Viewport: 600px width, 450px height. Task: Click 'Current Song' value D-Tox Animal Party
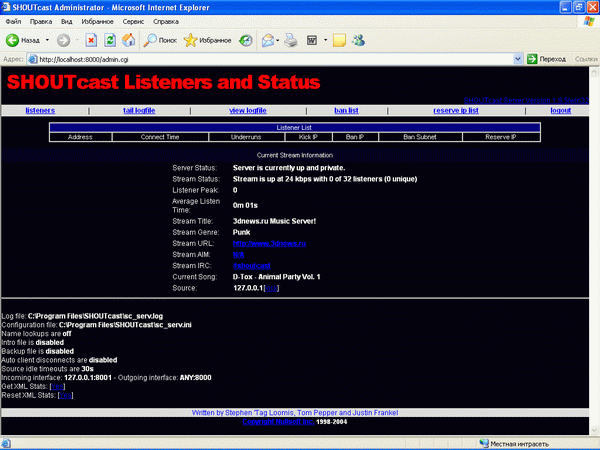click(276, 277)
